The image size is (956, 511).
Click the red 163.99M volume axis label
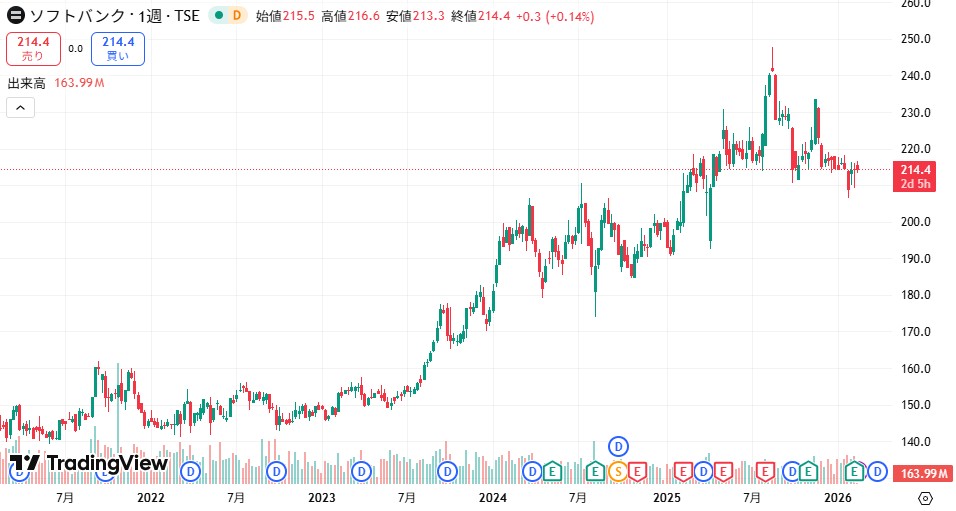pos(922,473)
